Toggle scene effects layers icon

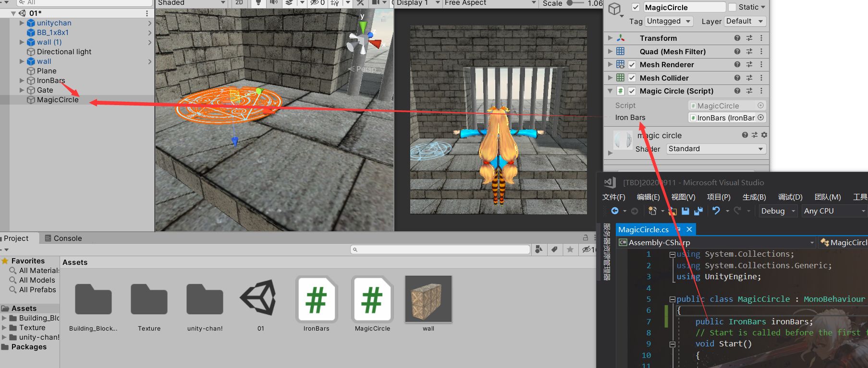[x=289, y=3]
